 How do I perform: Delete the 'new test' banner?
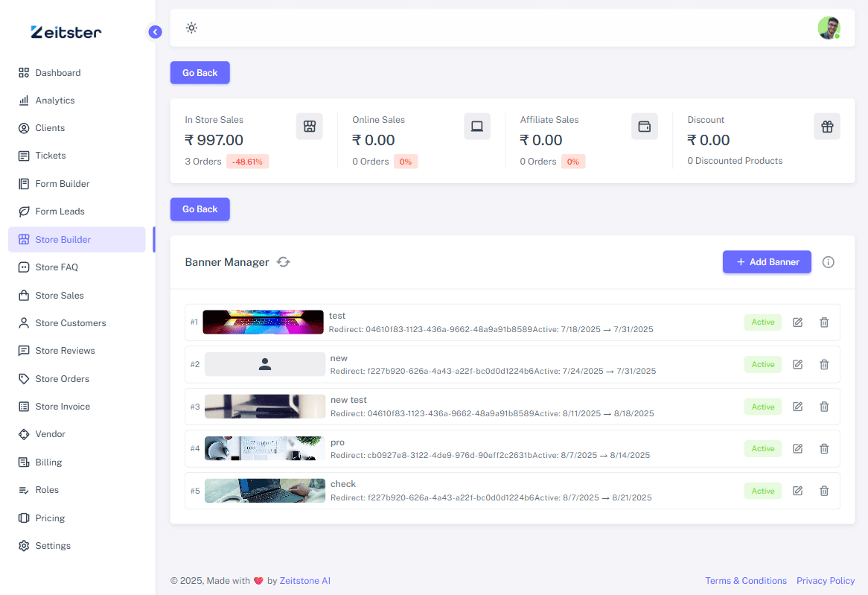click(824, 407)
